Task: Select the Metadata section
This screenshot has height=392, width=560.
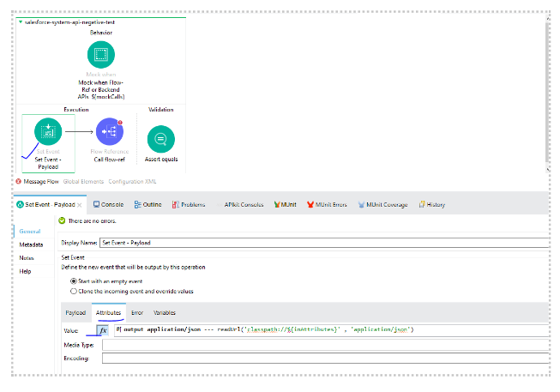Action: point(31,244)
